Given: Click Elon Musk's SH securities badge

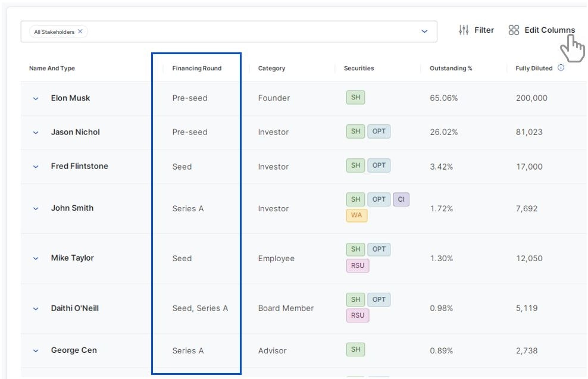Looking at the screenshot, I should (355, 98).
